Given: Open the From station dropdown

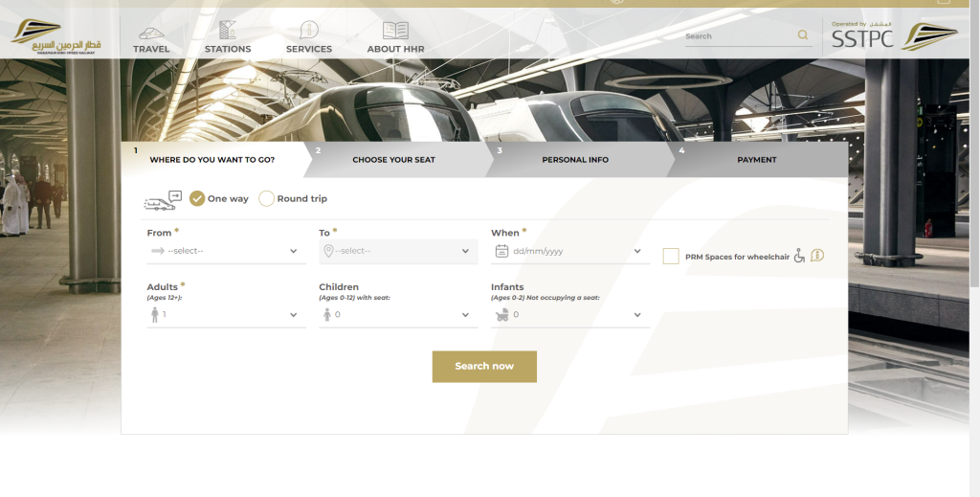Looking at the screenshot, I should pyautogui.click(x=226, y=251).
